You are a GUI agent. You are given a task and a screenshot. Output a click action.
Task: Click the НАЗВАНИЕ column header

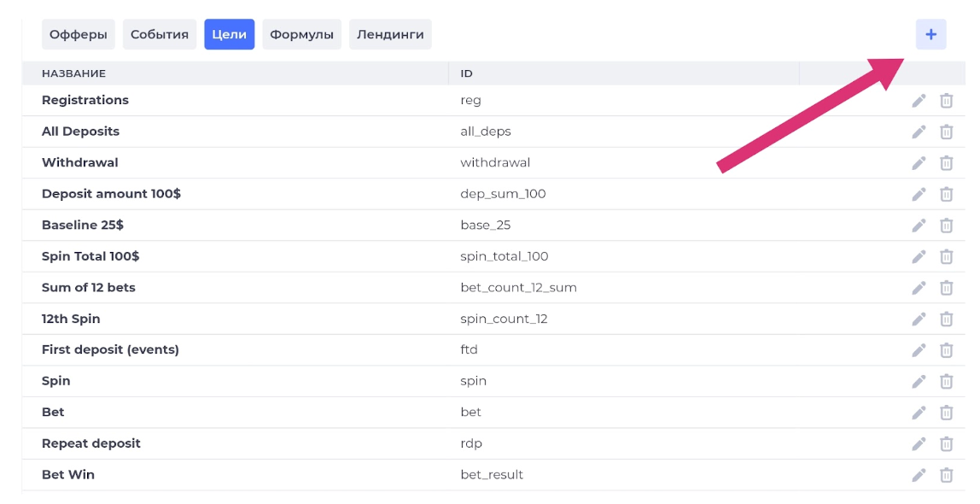pyautogui.click(x=73, y=73)
